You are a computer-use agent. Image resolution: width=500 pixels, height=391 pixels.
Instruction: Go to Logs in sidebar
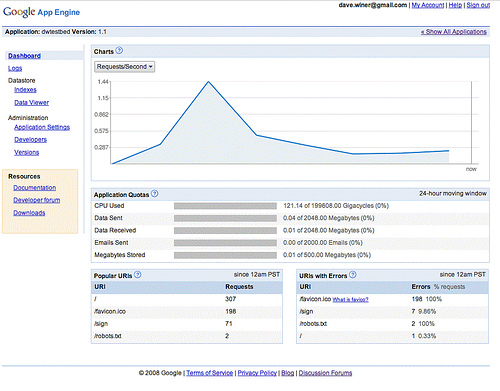point(15,68)
